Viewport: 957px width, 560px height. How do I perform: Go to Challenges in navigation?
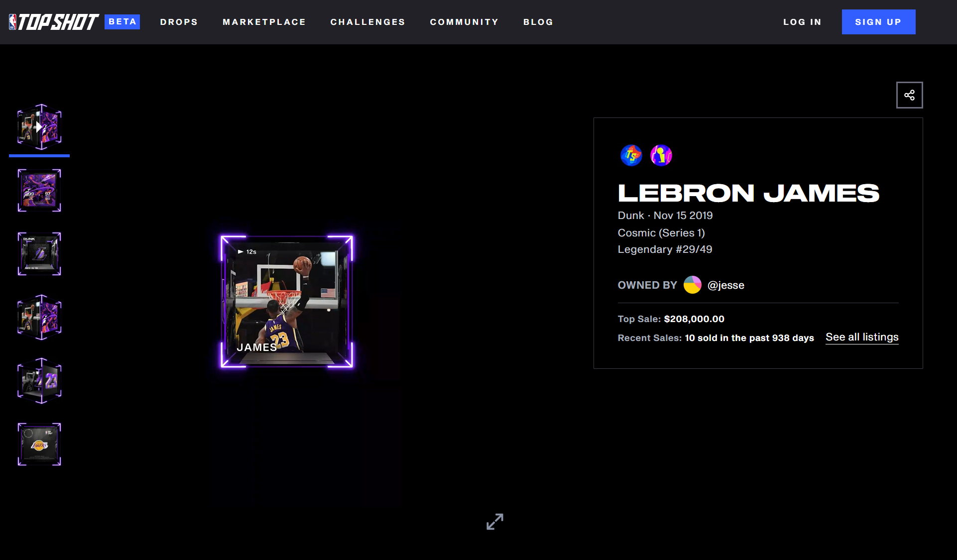coord(367,22)
